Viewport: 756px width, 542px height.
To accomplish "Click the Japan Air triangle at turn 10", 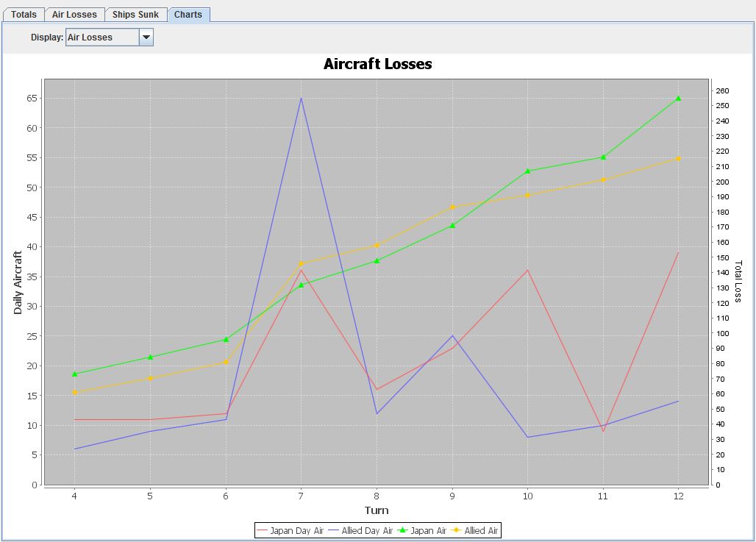I will [527, 171].
